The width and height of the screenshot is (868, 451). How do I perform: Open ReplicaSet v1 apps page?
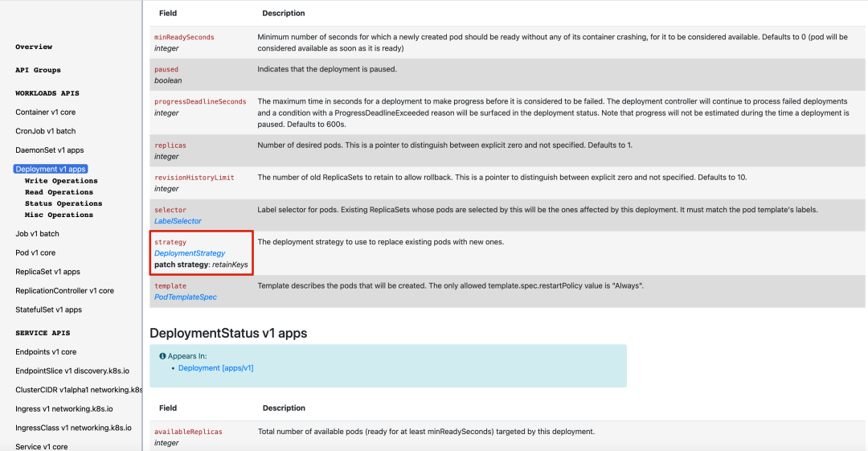click(x=47, y=272)
